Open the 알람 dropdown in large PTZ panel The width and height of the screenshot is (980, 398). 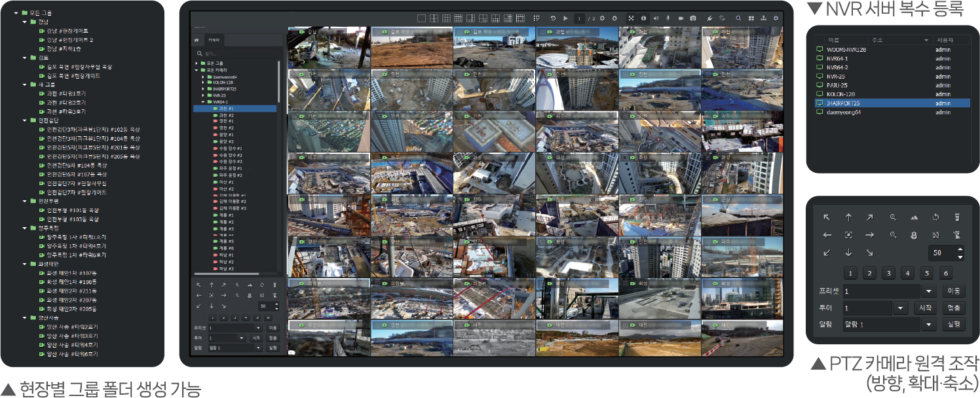(930, 324)
